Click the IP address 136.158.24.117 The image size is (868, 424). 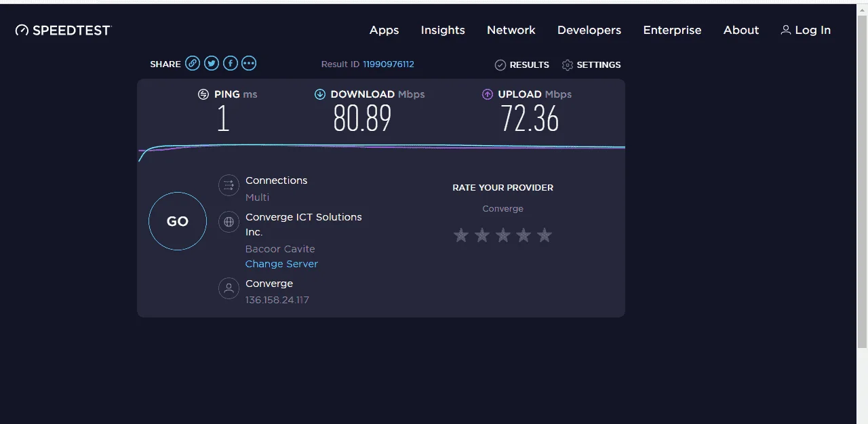[x=277, y=300]
